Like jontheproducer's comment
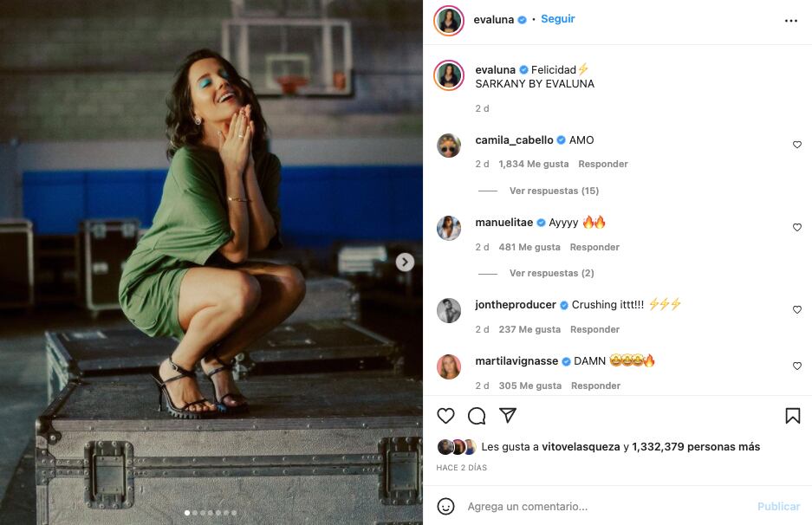Viewport: 812px width, 525px height. 797,309
